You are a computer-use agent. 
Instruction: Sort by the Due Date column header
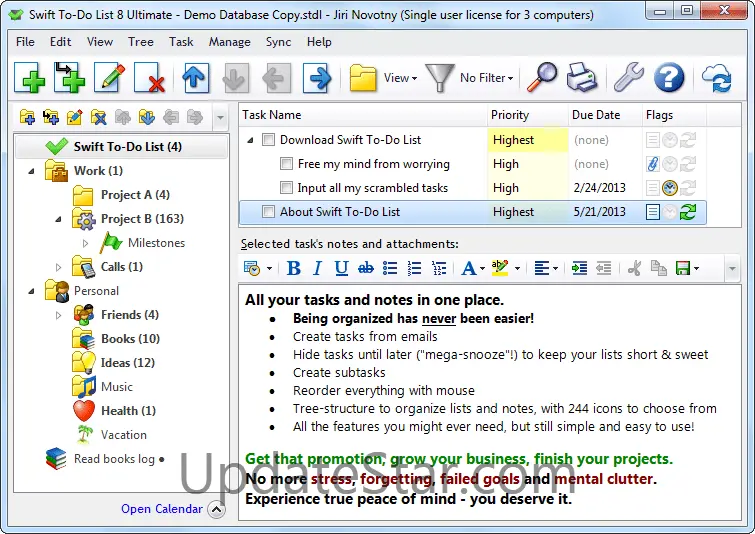point(605,115)
